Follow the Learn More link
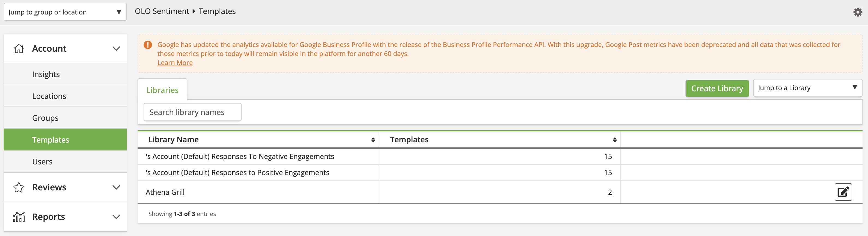Screen dimensions: 868x236 (175, 63)
